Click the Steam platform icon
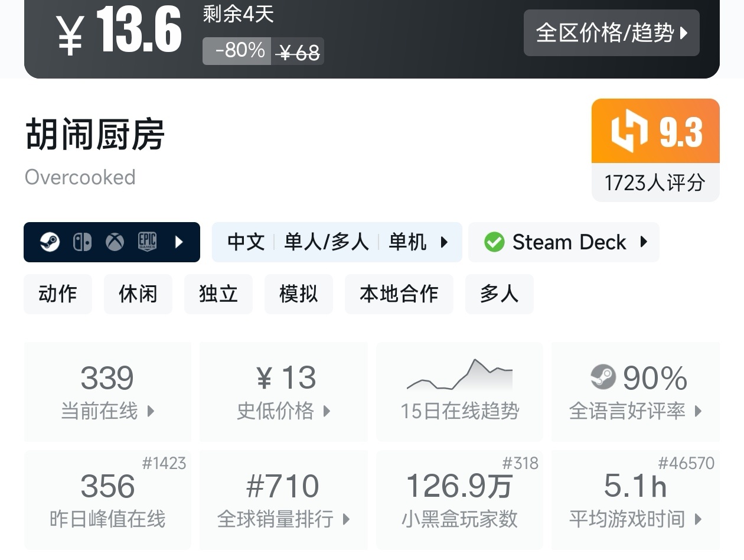The image size is (744, 560). (x=50, y=242)
